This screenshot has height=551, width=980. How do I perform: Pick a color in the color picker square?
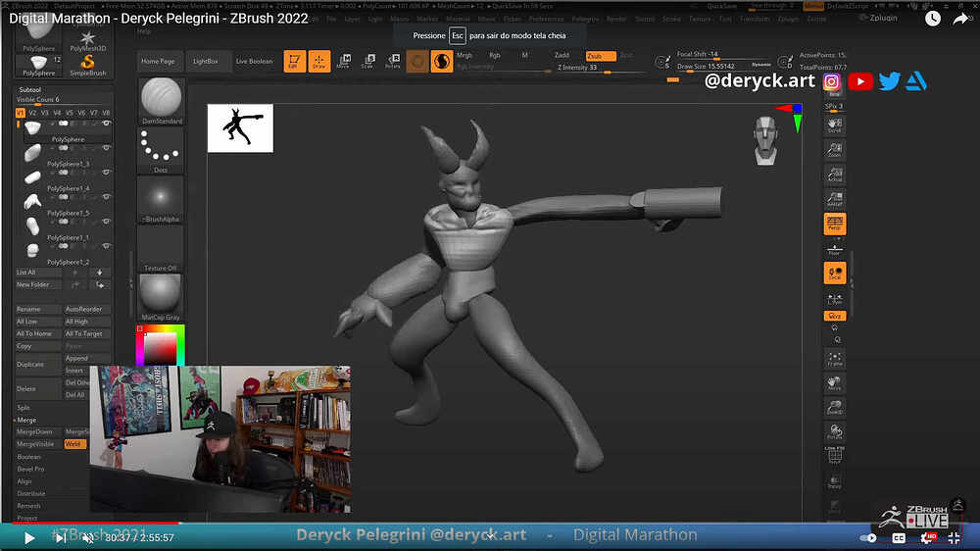coord(161,348)
